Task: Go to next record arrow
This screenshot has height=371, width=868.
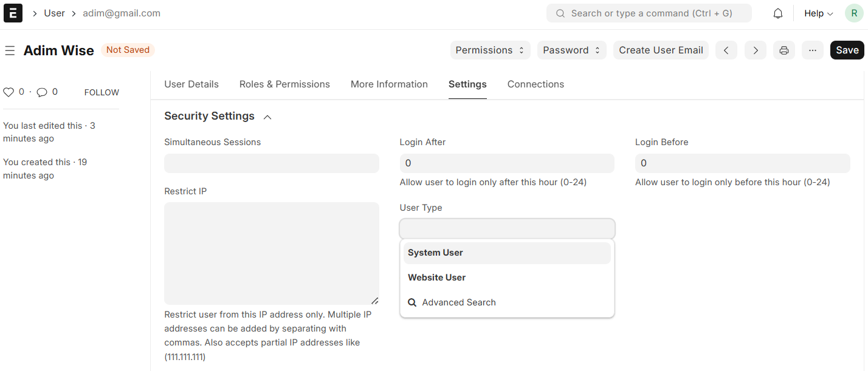Action: (755, 50)
